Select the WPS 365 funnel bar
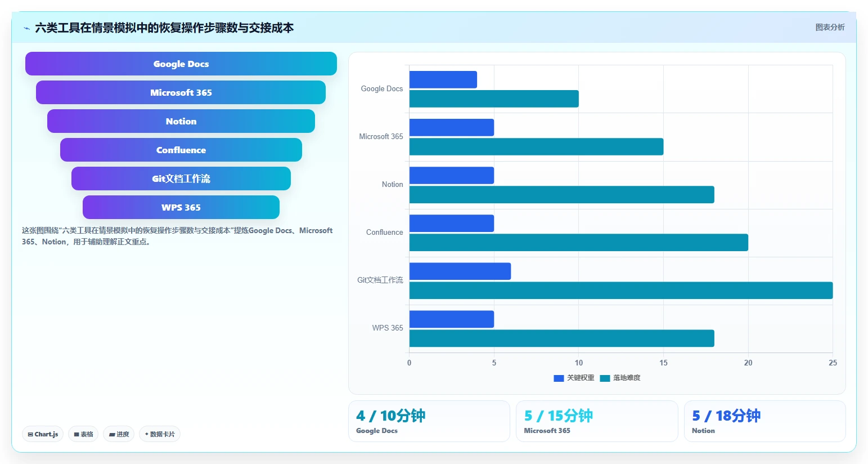Image resolution: width=868 pixels, height=464 pixels. (x=181, y=207)
